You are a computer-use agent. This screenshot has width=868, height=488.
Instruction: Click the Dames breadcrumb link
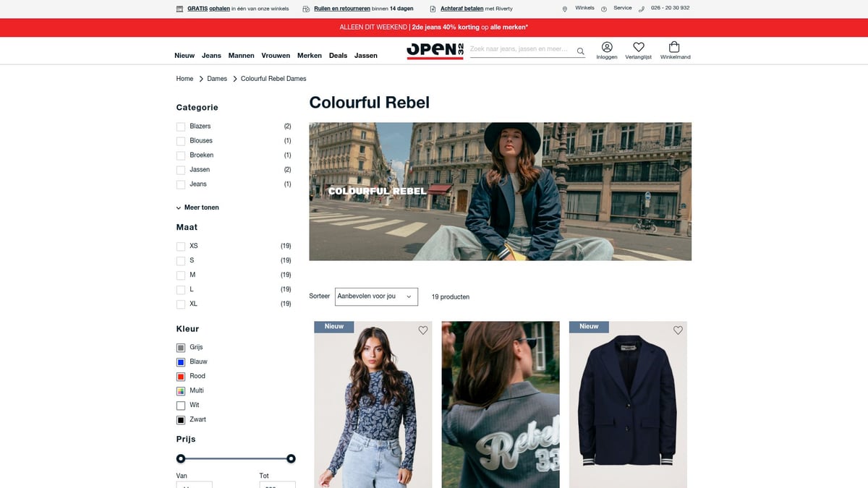tap(217, 79)
